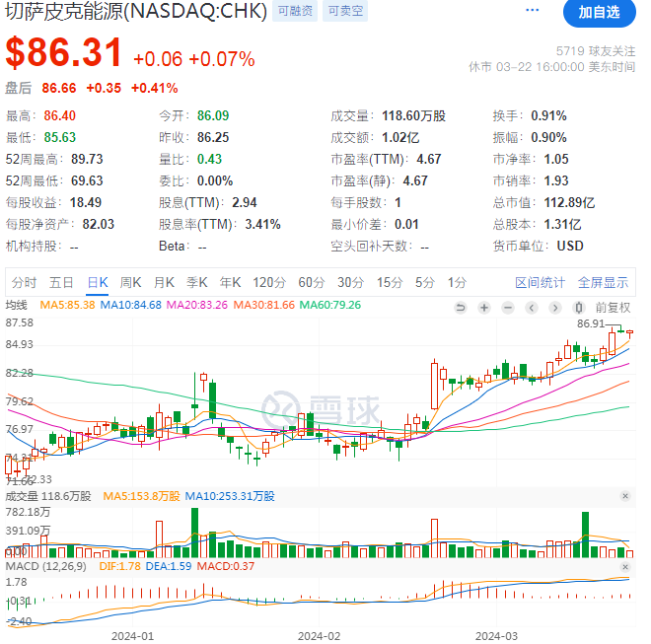Click the candlestick style icon

579,308
